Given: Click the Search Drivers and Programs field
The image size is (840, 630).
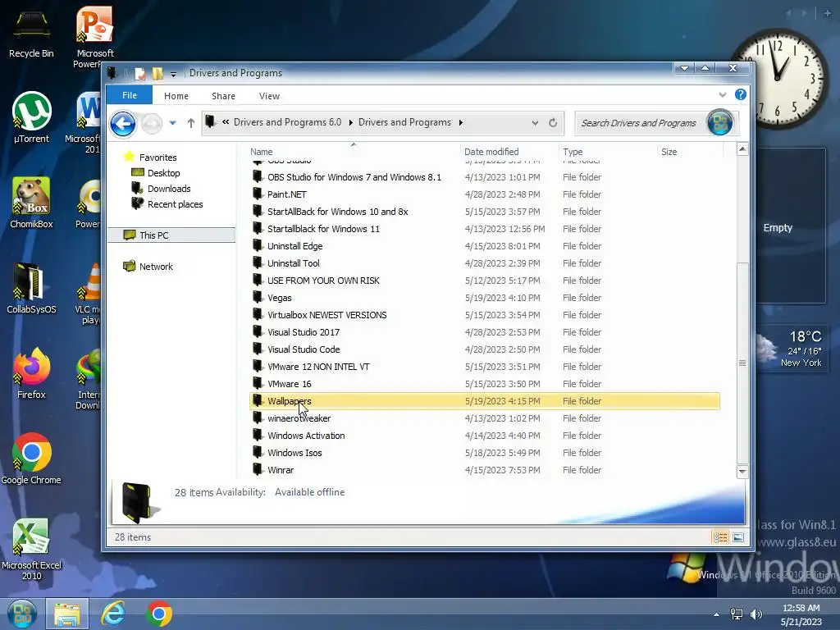Looking at the screenshot, I should pos(640,123).
